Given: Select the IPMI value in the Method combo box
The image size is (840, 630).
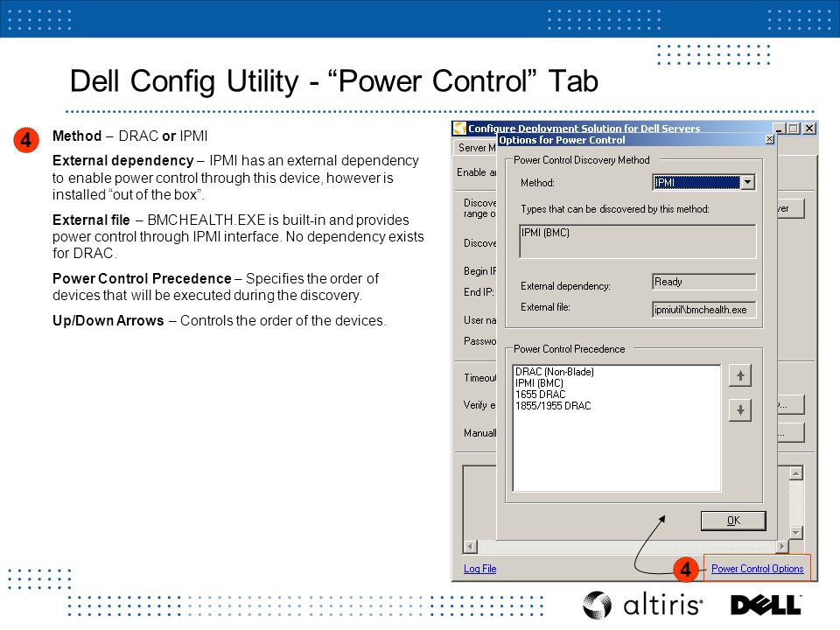Looking at the screenshot, I should pyautogui.click(x=696, y=183).
